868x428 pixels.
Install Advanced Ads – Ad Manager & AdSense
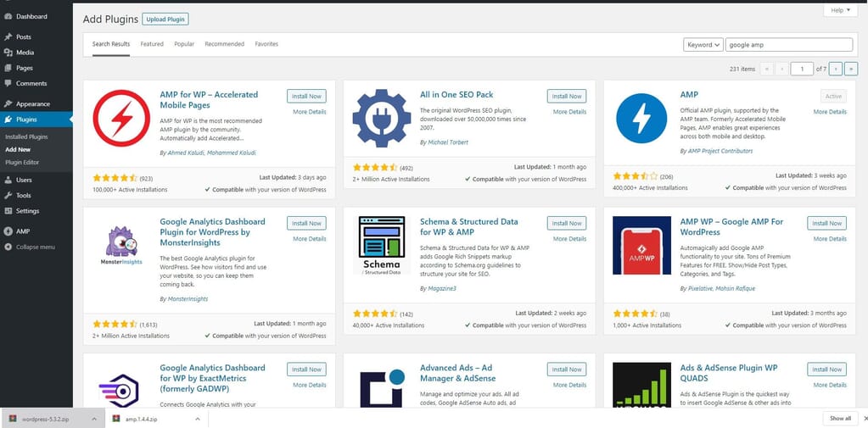pyautogui.click(x=567, y=370)
